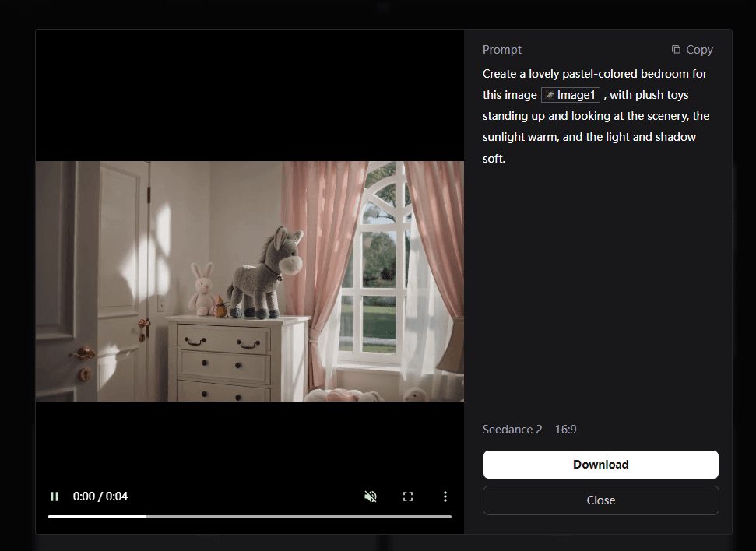The width and height of the screenshot is (756, 551).
Task: Pause the video playback
Action: tap(55, 497)
